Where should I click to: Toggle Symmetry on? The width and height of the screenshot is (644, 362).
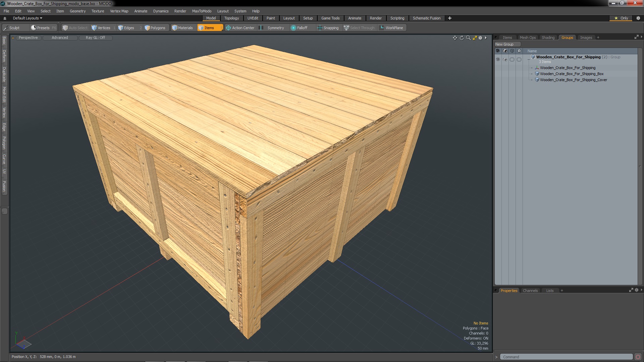tap(273, 28)
